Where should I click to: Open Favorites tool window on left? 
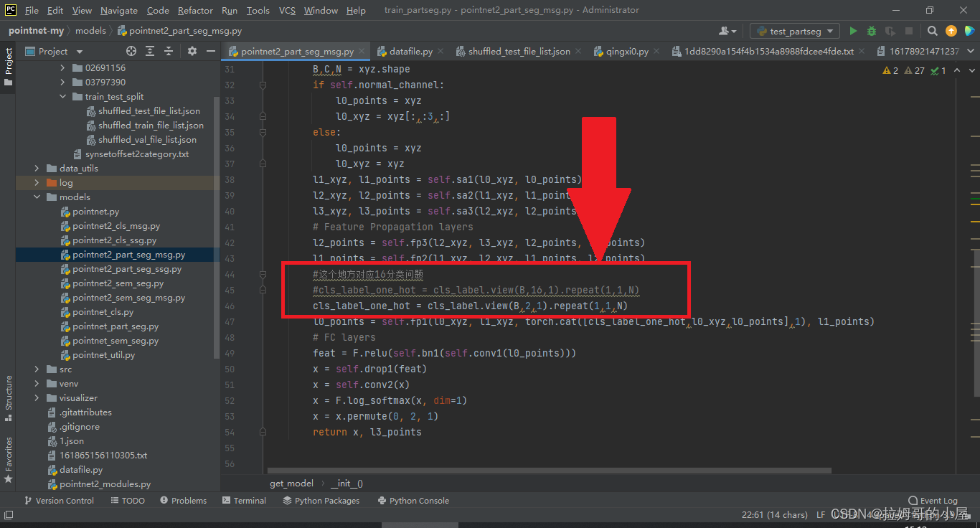click(9, 459)
